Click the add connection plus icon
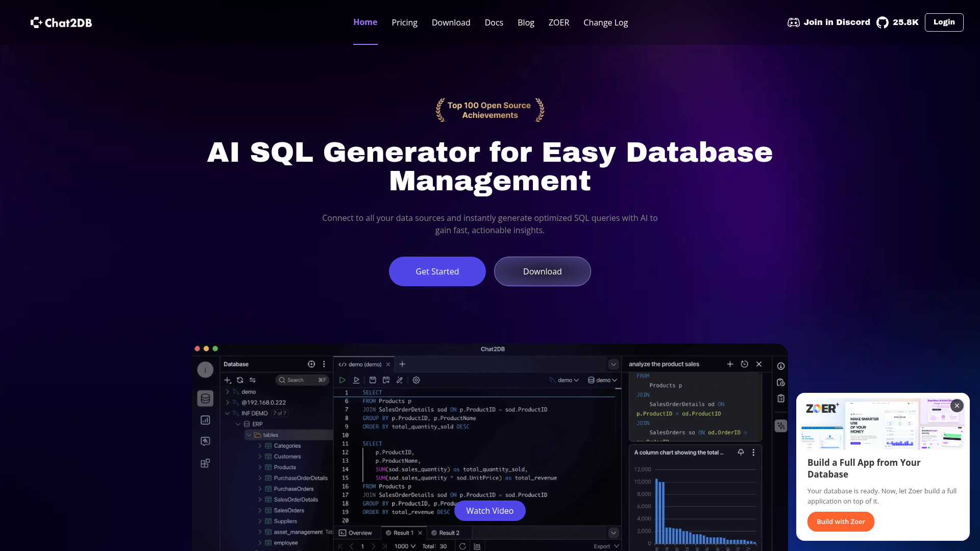Screen dimensions: 980x551 click(228, 380)
